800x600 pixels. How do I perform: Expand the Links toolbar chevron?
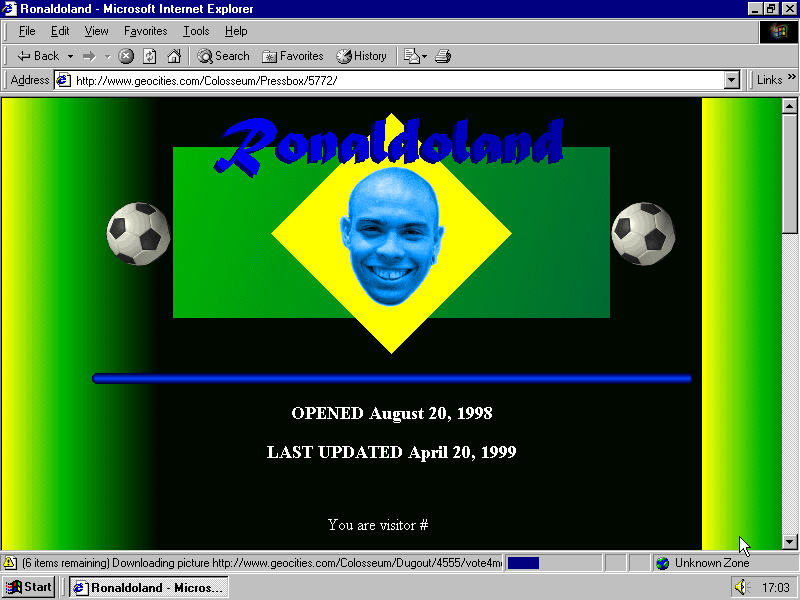pos(791,80)
